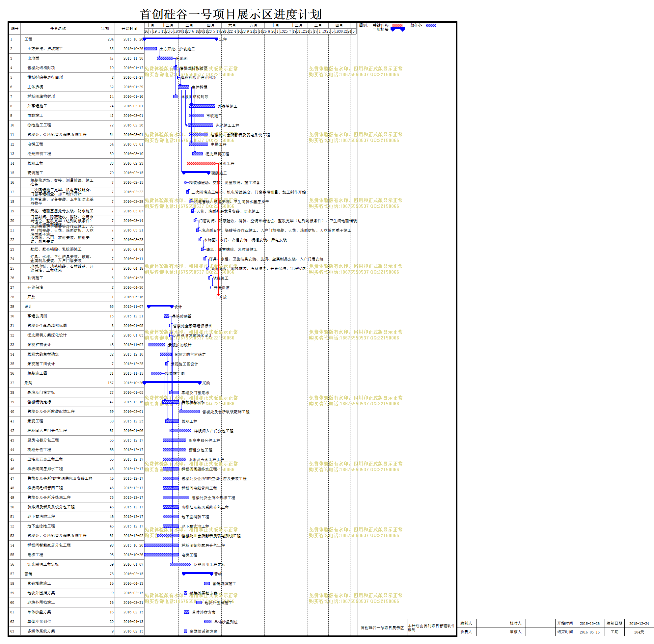The image size is (654, 644).
Task: Click the 编号 column header
Action: pos(14,29)
